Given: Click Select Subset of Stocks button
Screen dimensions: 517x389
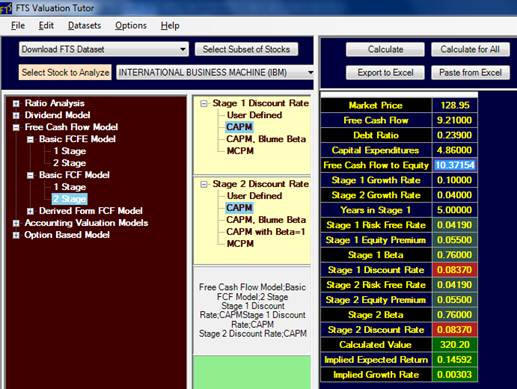Looking at the screenshot, I should pyautogui.click(x=246, y=49).
